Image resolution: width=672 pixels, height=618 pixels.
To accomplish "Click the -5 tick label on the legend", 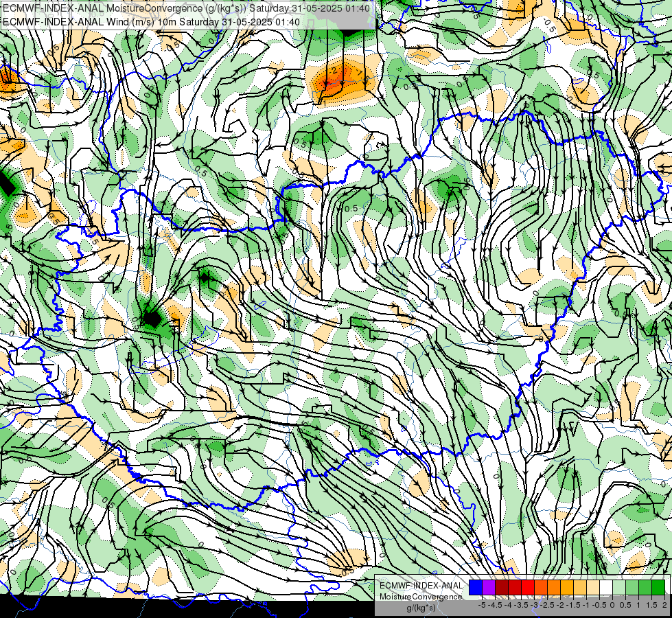I will pyautogui.click(x=482, y=605).
